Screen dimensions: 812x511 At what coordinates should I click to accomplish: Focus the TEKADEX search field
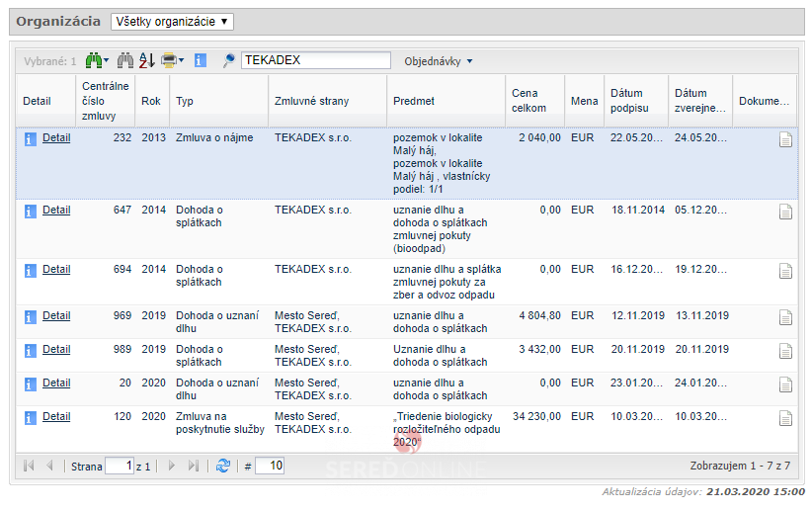click(316, 60)
